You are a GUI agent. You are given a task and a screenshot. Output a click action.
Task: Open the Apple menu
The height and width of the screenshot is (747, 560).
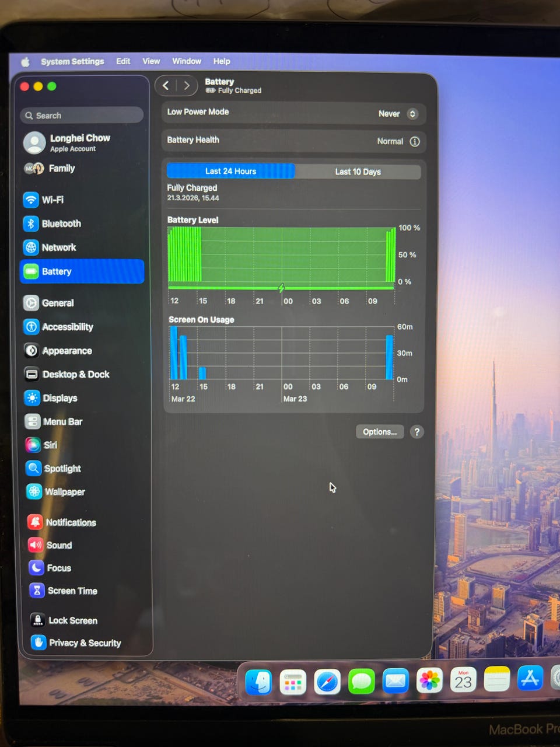pos(26,61)
